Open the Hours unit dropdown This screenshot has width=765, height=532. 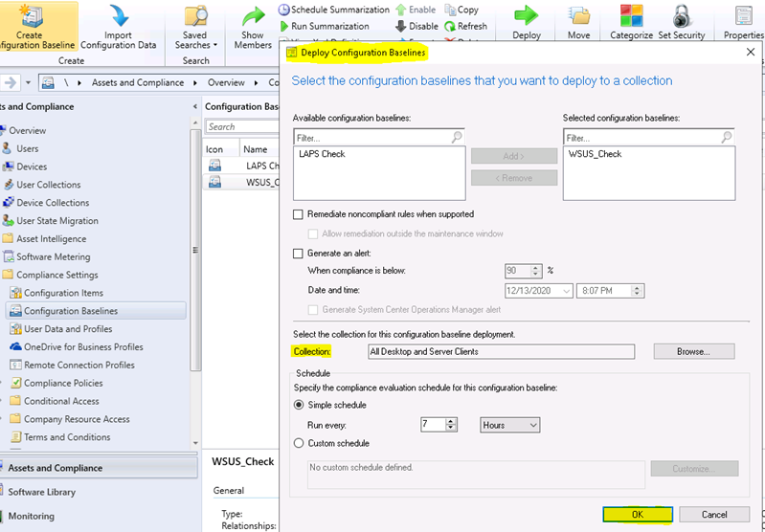pyautogui.click(x=509, y=425)
